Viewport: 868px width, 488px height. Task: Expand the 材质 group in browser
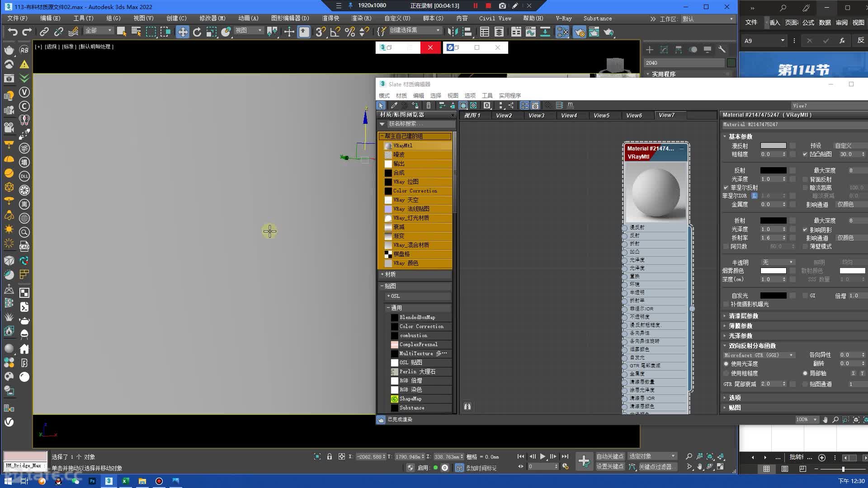pos(415,275)
